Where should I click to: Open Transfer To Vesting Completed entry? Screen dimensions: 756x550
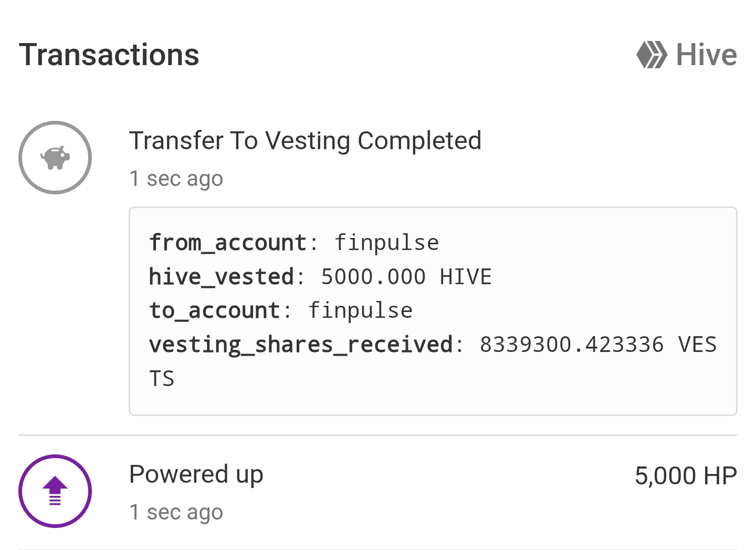305,141
